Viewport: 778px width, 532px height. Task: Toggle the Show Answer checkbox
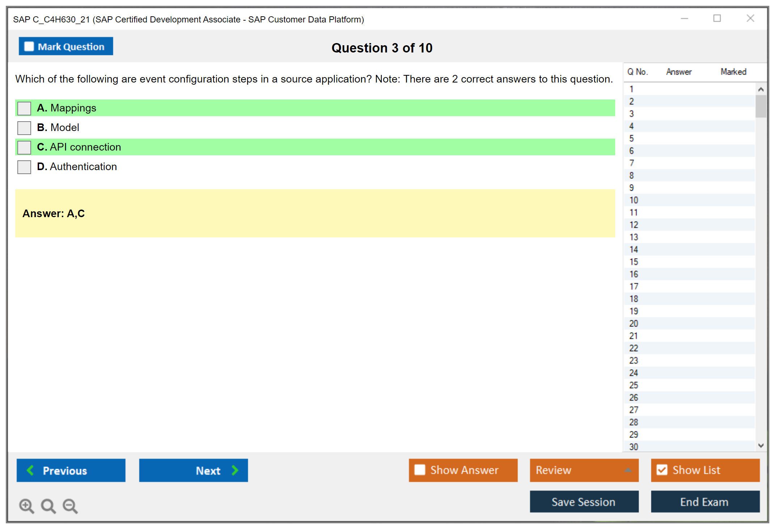tap(420, 470)
